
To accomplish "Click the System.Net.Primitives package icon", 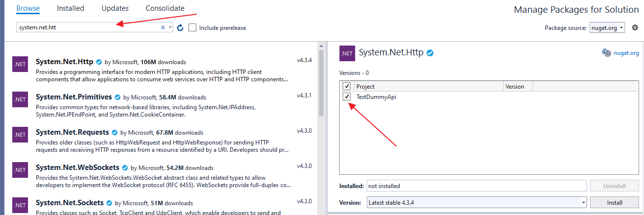I will [20, 99].
